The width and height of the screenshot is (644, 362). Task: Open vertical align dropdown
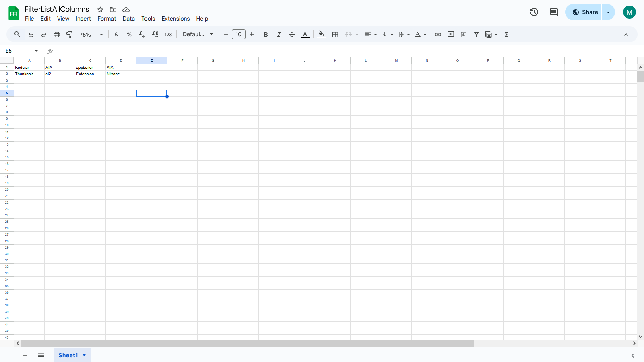tap(388, 35)
